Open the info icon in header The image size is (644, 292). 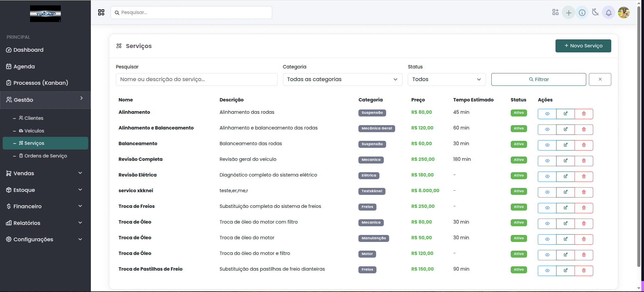point(582,13)
